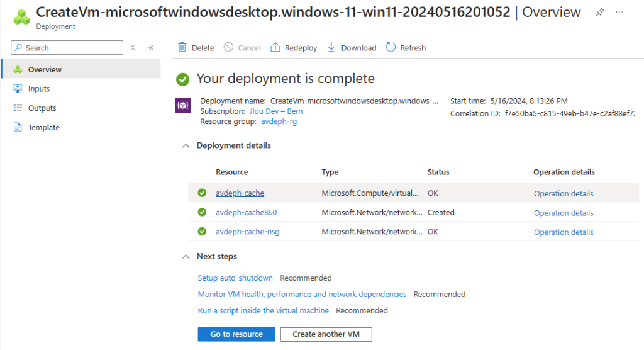Click the green check beside avdeph-cache

click(202, 193)
